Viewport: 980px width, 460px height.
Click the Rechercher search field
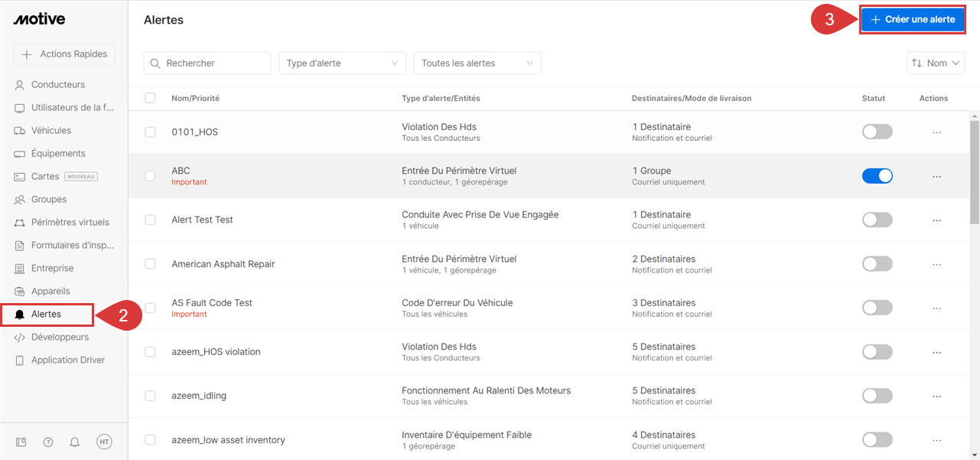pos(207,64)
